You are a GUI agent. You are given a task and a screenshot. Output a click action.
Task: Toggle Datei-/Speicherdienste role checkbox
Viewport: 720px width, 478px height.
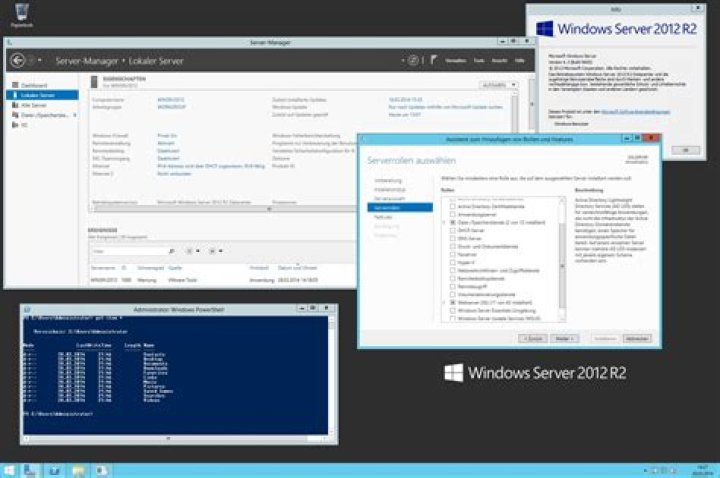[452, 222]
